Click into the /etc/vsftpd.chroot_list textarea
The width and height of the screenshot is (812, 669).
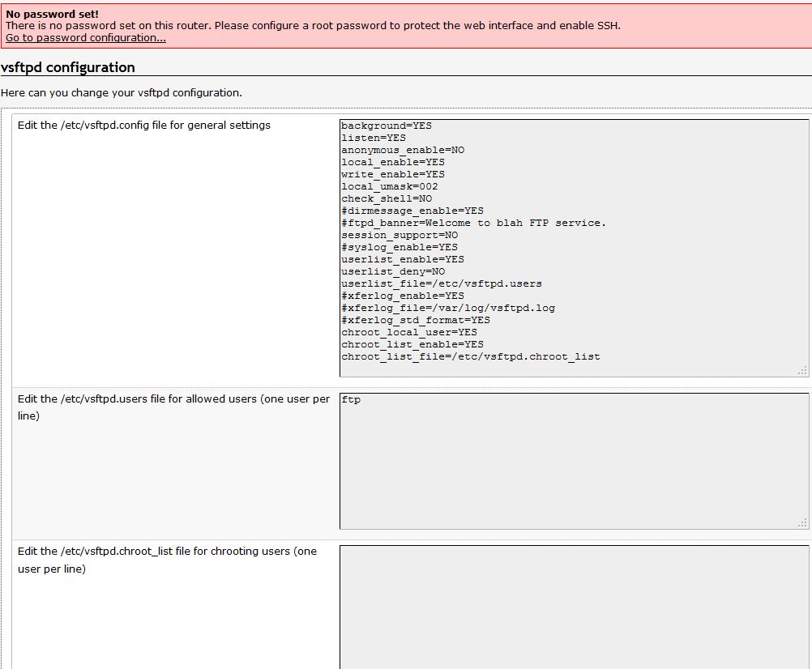pyautogui.click(x=575, y=607)
